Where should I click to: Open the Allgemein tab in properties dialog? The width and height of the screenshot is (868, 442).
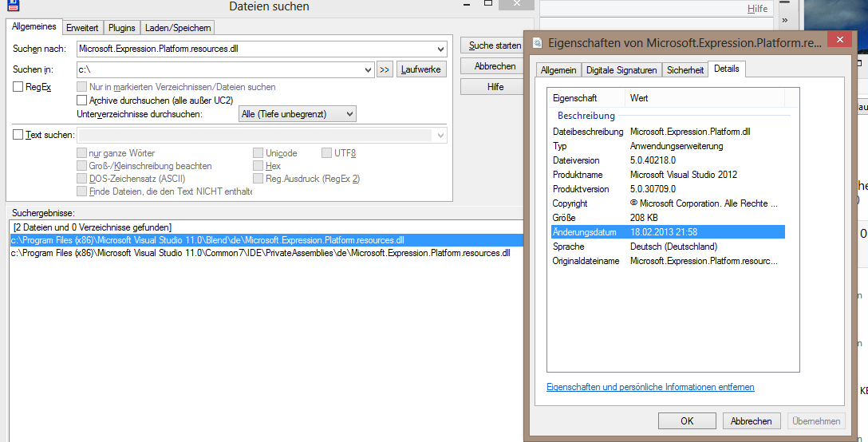(x=558, y=69)
